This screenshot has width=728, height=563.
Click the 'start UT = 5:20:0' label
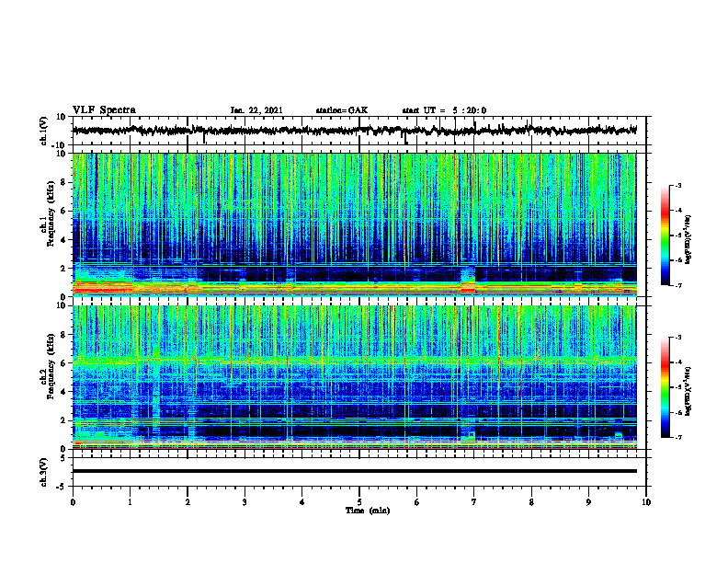[444, 110]
